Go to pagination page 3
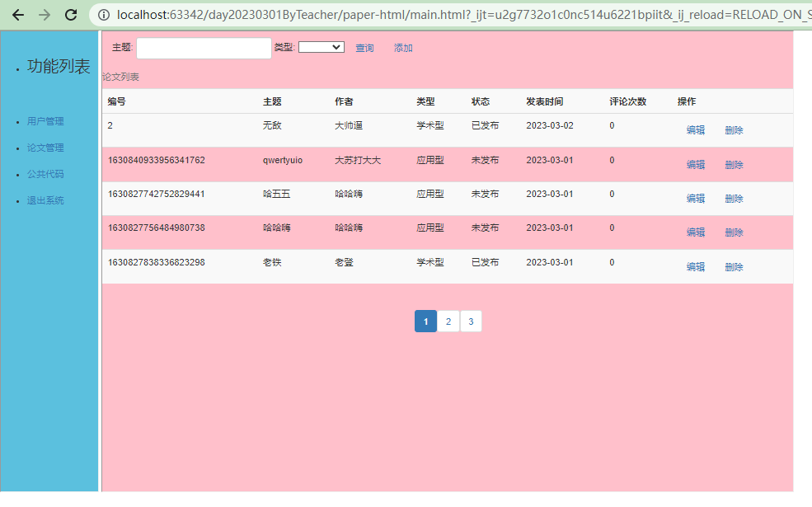The width and height of the screenshot is (812, 507). pyautogui.click(x=471, y=322)
